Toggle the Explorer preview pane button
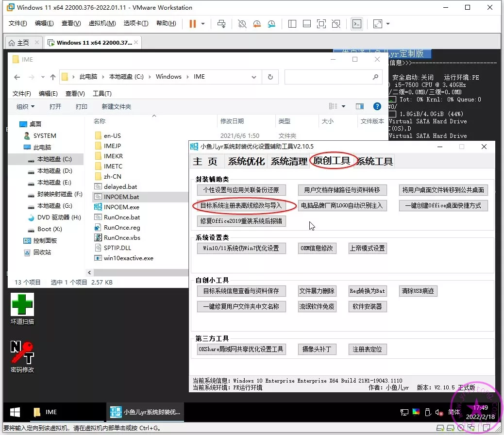Image resolution: width=504 pixels, height=435 pixels. [x=360, y=106]
